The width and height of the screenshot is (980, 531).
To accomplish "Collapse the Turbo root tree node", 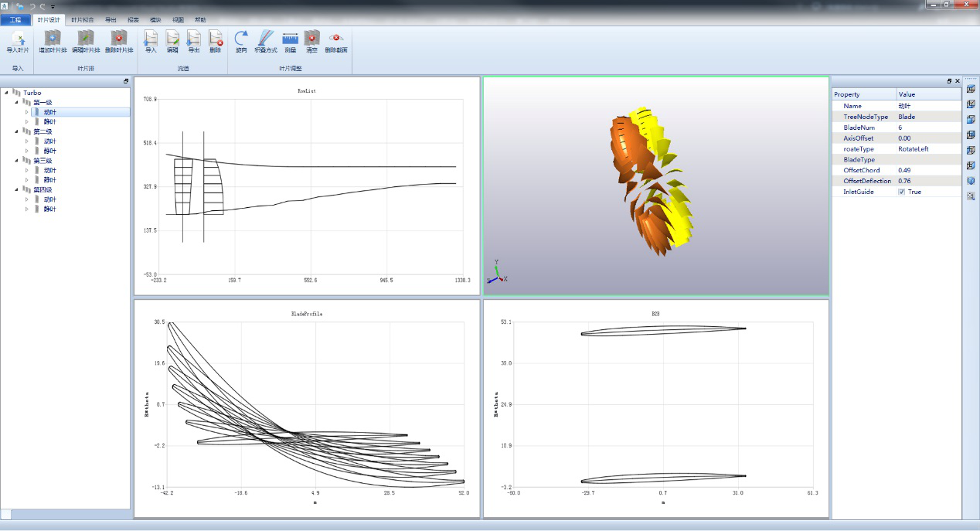I will point(7,93).
